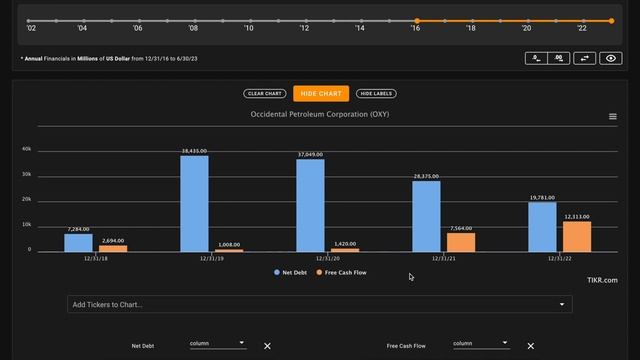Click the 28,375.00 data label

click(426, 176)
